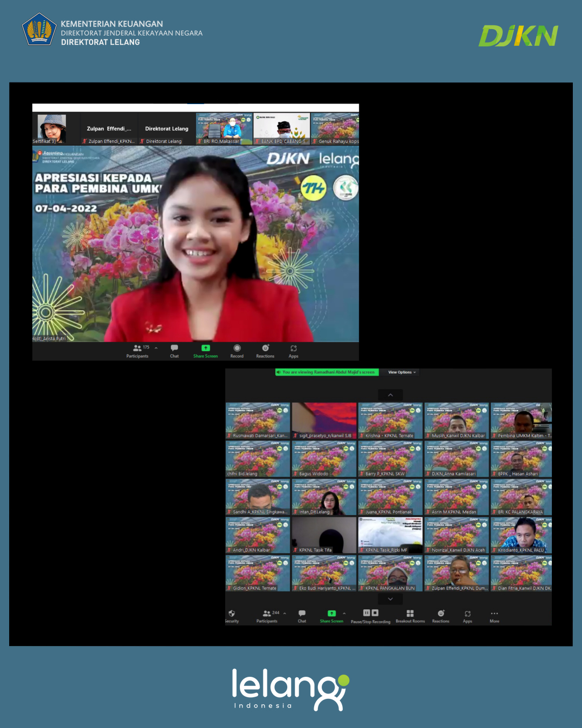582x728 pixels.
Task: Expand the arrow next to lower Share Screen
Action: click(x=344, y=613)
